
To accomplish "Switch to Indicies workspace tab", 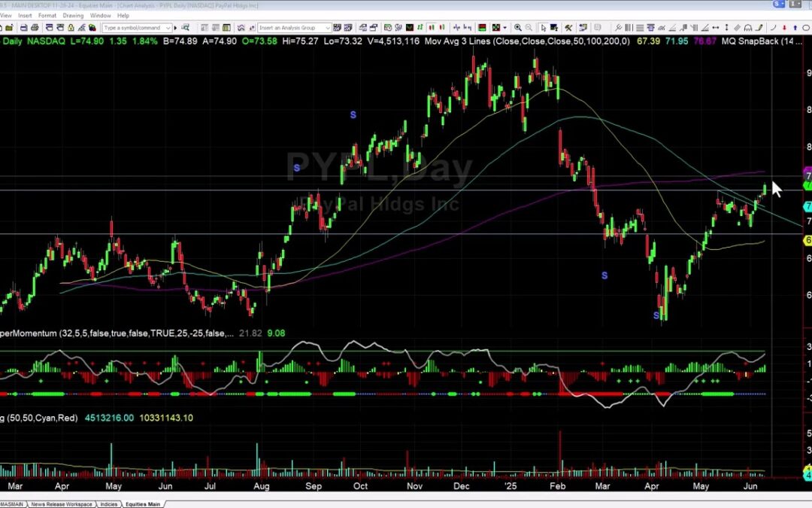I will coord(108,503).
